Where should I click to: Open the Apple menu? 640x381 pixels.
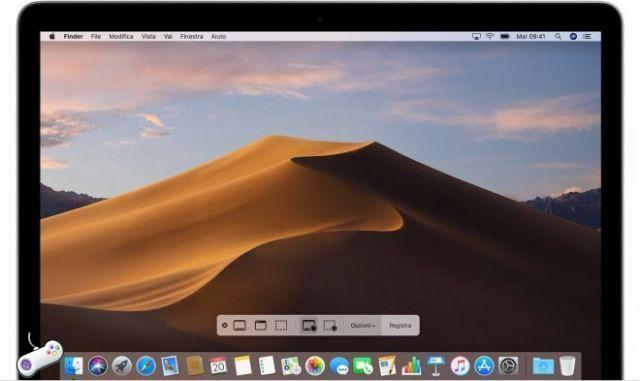(52, 36)
